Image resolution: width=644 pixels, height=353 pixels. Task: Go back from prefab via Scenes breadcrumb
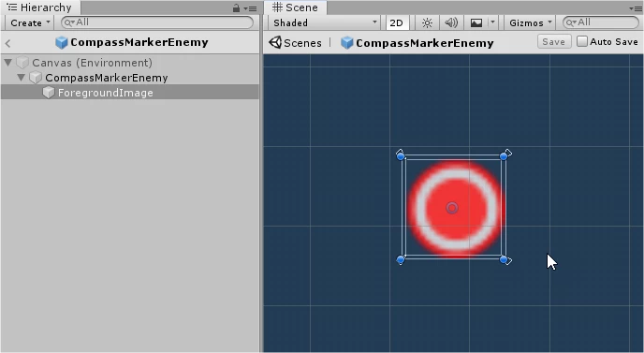pos(296,43)
